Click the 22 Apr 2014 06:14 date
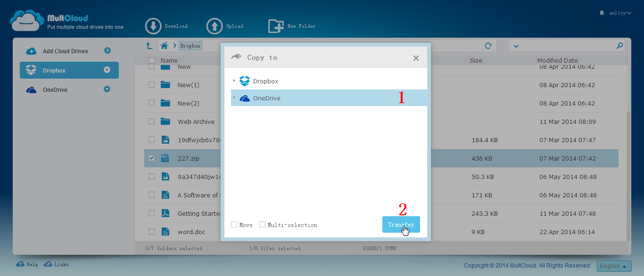This screenshot has height=276, width=644. 568,232
